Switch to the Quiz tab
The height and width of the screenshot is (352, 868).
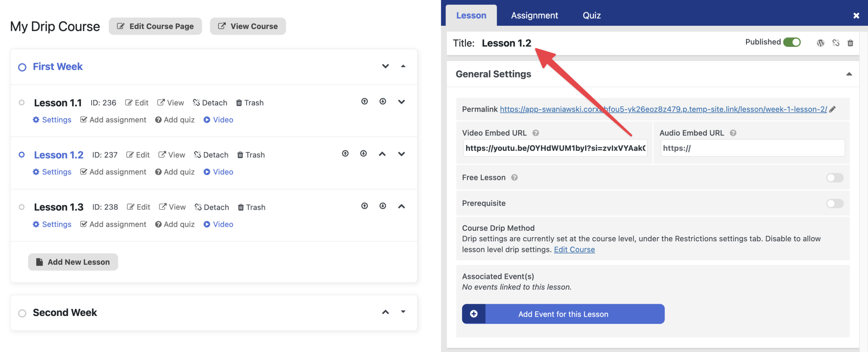point(591,15)
